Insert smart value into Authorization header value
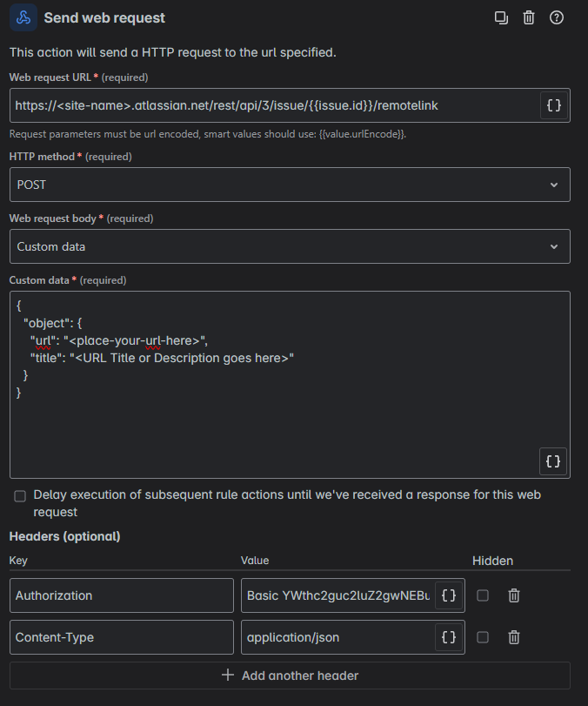 click(448, 595)
